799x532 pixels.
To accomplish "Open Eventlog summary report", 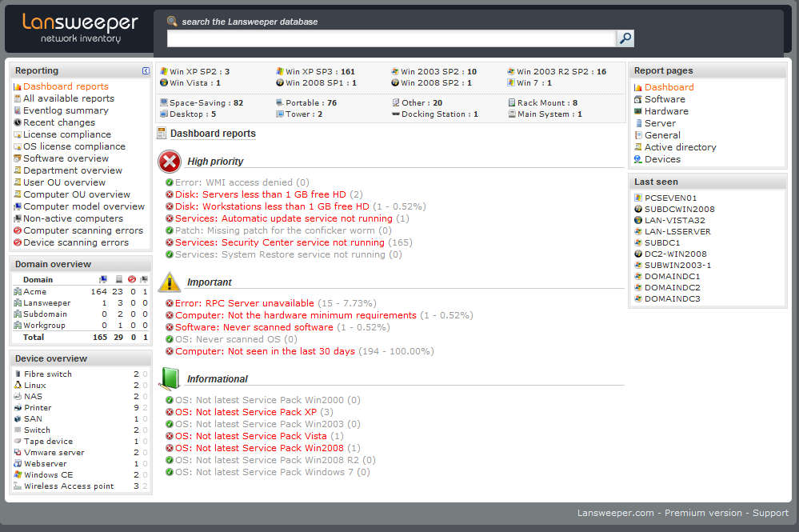I will click(66, 110).
